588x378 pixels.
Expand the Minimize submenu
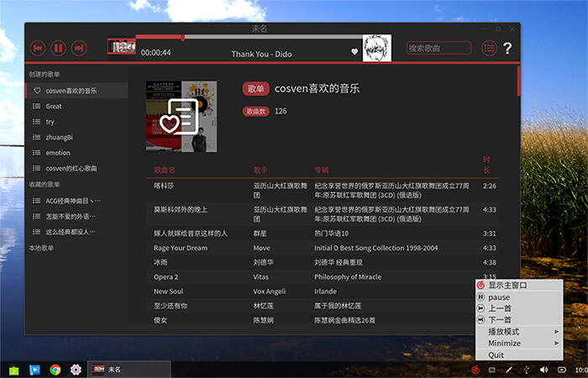click(x=519, y=344)
